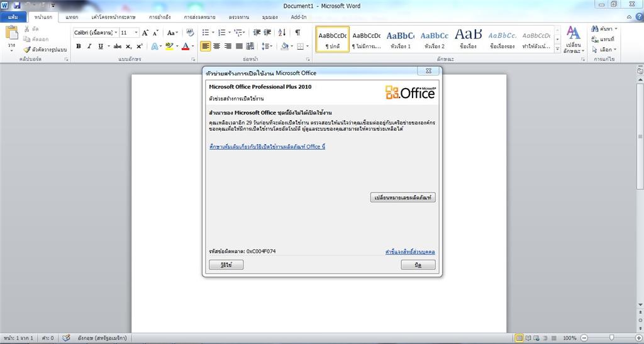Toggle Show paragraph marks

tap(297, 33)
